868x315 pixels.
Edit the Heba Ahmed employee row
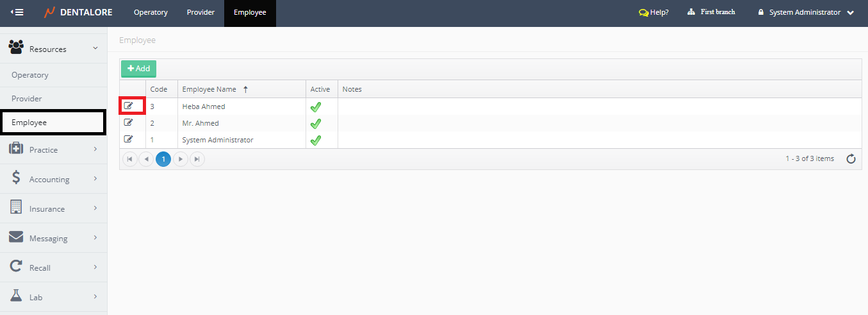129,106
